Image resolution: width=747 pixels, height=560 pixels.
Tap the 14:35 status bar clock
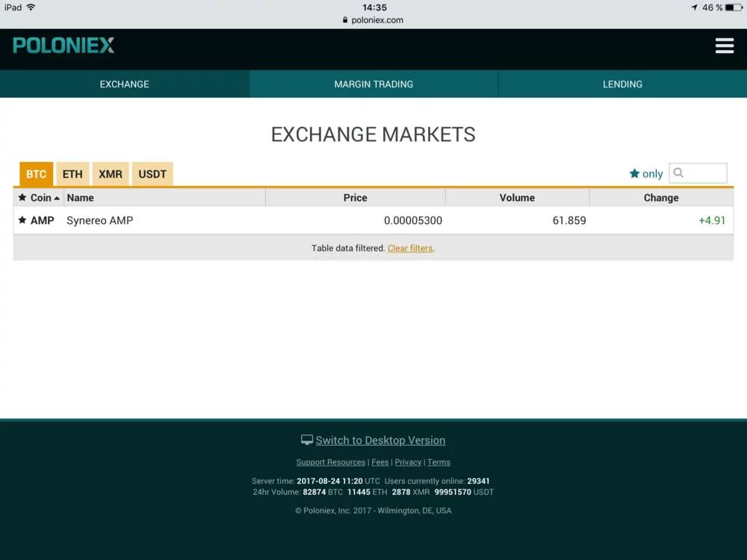pos(374,7)
